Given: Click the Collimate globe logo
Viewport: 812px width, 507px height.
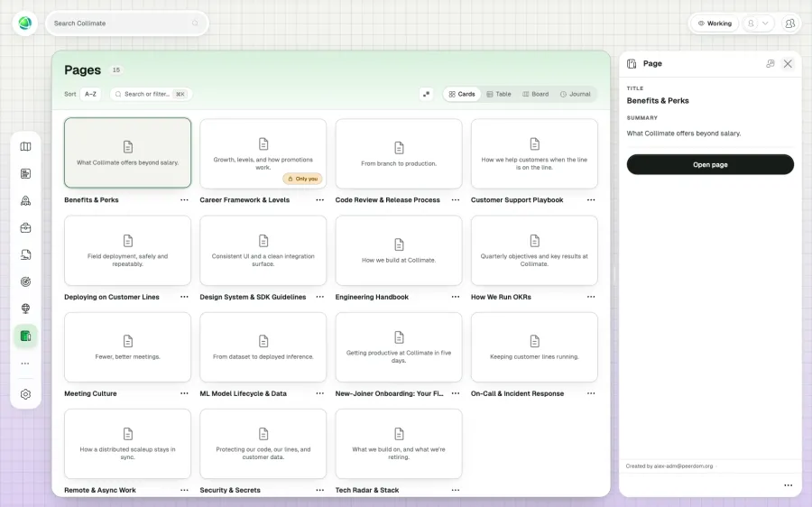Looking at the screenshot, I should [x=25, y=23].
